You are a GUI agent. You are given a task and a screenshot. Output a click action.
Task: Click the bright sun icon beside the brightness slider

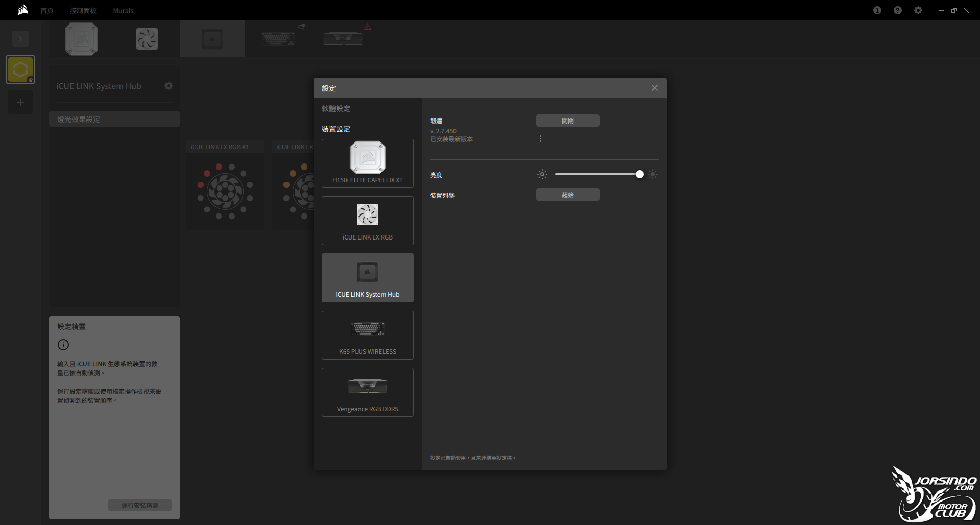click(653, 174)
